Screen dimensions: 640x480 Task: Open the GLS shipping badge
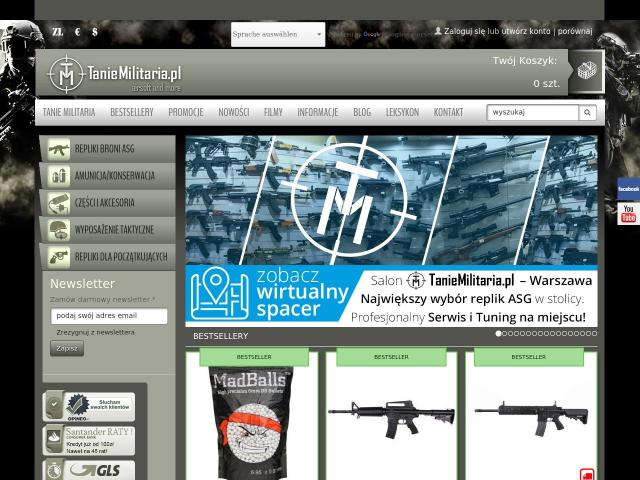pos(89,470)
